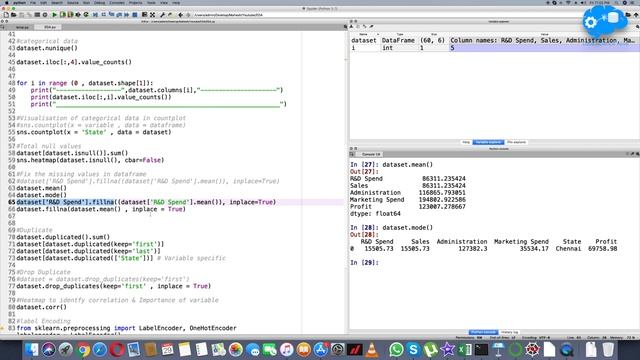This screenshot has width=640, height=360.
Task: Select the IPython console tab
Action: point(483,332)
